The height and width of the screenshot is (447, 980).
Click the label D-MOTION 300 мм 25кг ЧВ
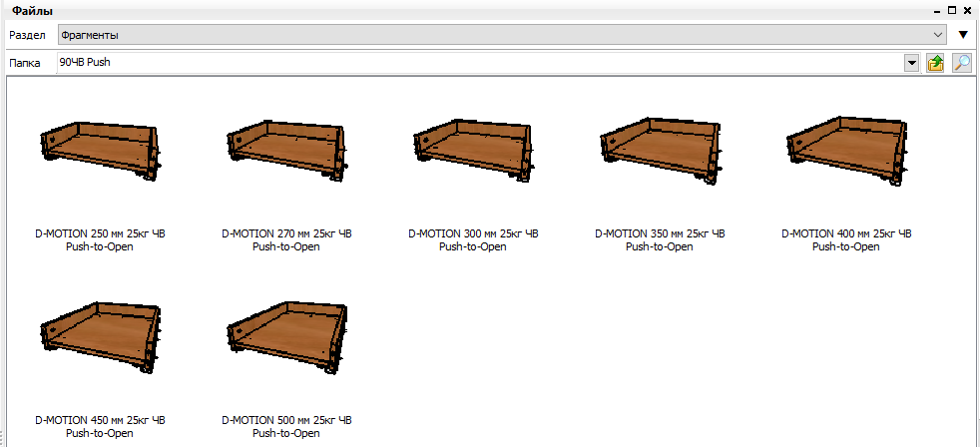pos(473,233)
